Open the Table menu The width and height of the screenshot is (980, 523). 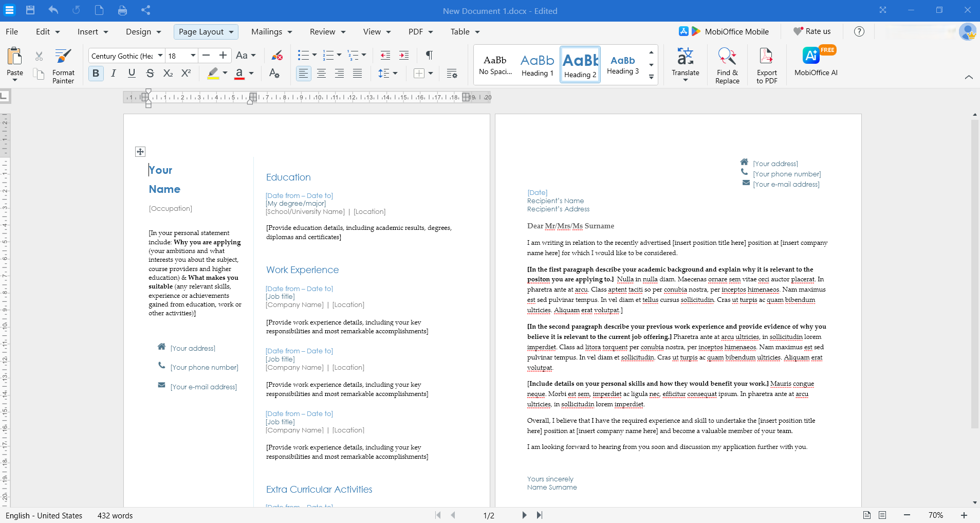465,32
